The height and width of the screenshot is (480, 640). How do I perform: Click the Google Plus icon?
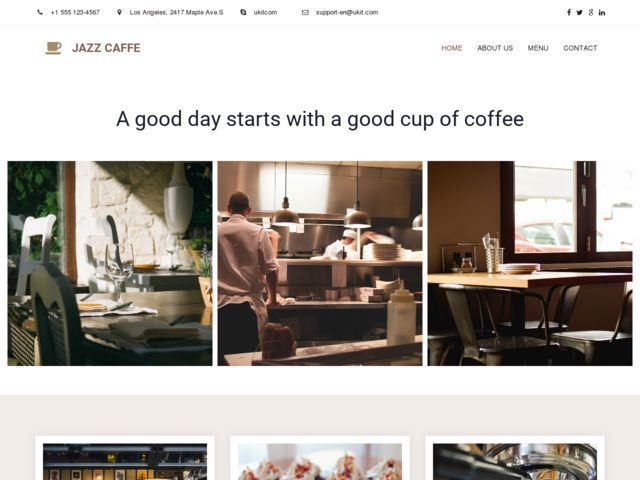591,13
